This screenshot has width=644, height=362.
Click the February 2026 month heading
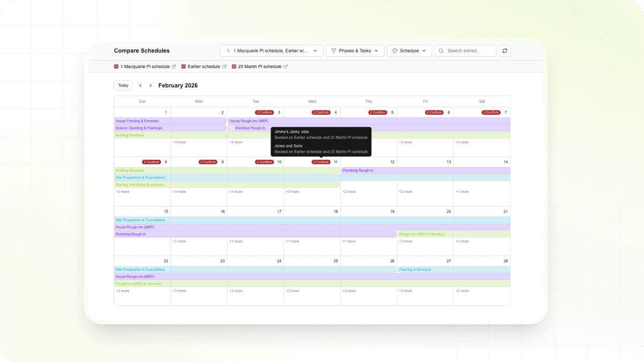point(178,85)
